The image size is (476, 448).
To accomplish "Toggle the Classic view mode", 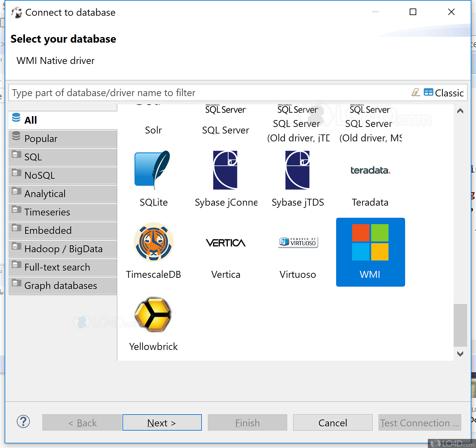I will 444,93.
